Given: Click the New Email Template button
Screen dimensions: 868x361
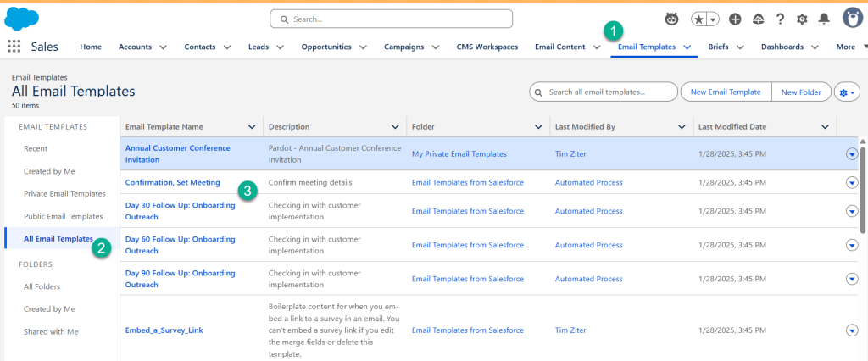Looking at the screenshot, I should tap(726, 92).
